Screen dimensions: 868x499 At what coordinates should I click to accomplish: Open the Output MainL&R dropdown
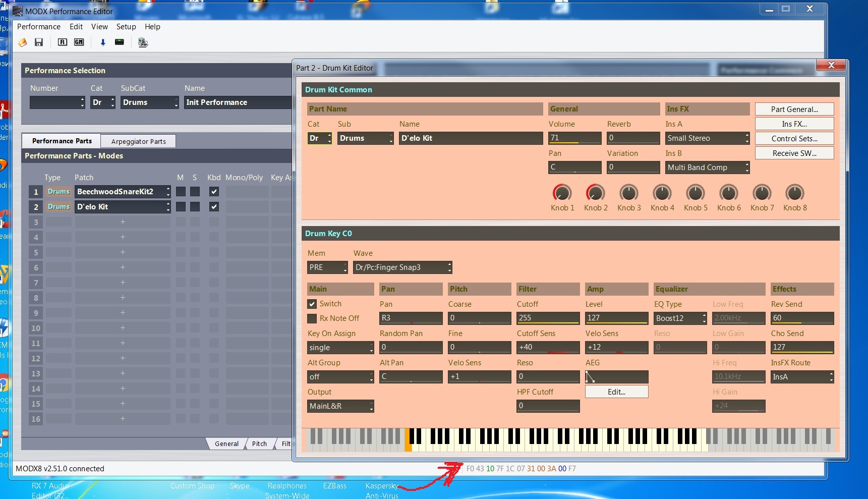pyautogui.click(x=340, y=406)
